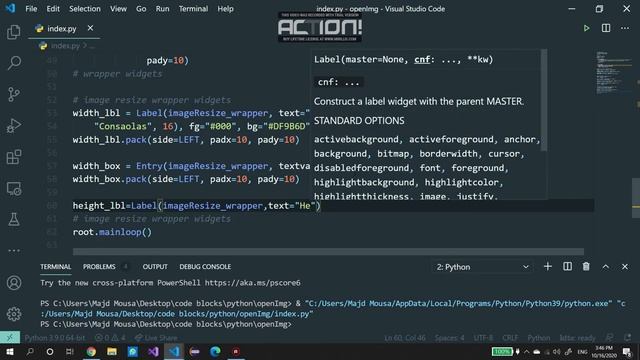Open the Run and Debug view
The image size is (640, 360).
point(13,126)
